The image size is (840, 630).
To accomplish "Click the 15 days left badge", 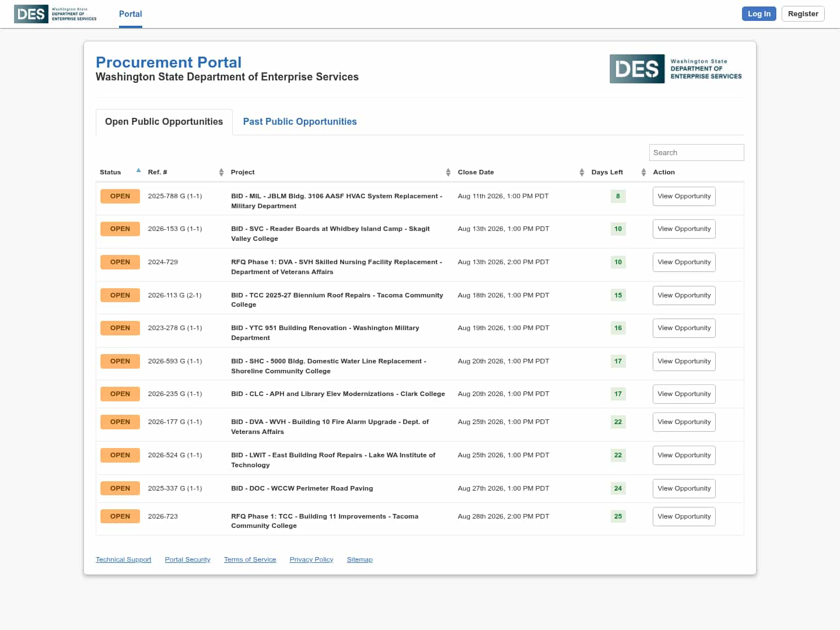I will click(x=618, y=296).
